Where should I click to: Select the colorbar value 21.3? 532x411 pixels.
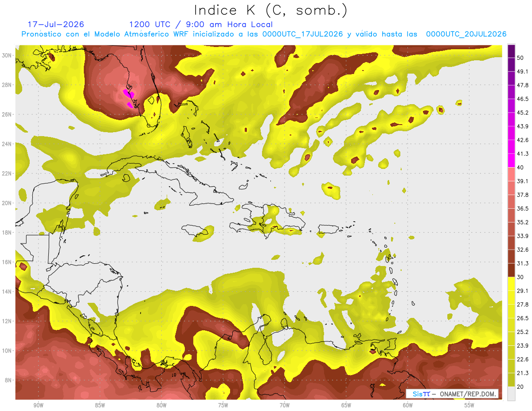tap(523, 373)
